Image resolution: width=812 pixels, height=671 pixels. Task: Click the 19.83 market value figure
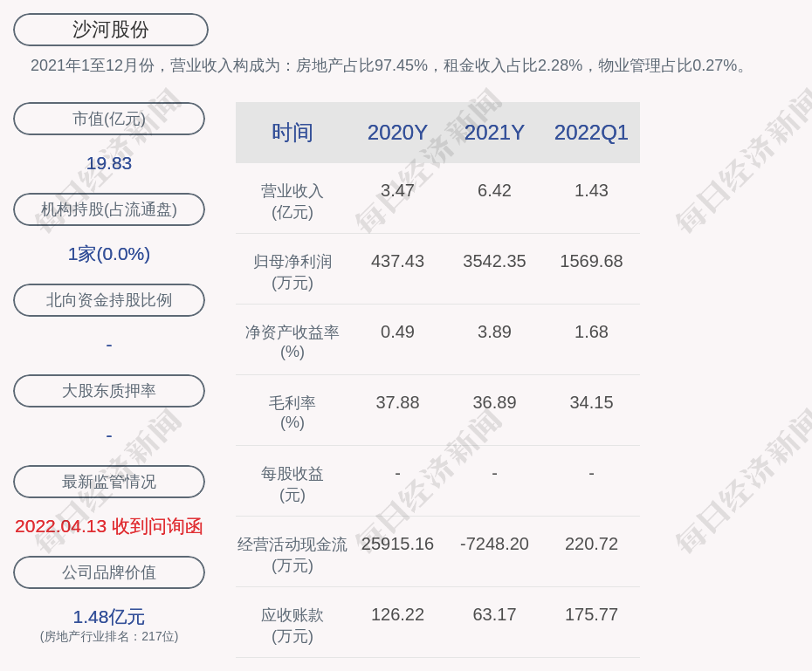pos(109,163)
